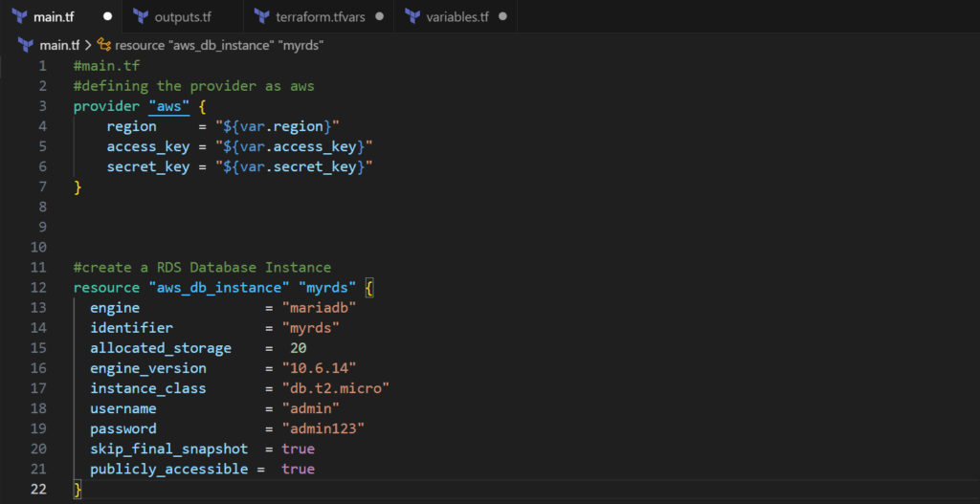Viewport: 980px width, 504px height.
Task: Click the unsaved dot on main.tf tab
Action: pyautogui.click(x=107, y=16)
